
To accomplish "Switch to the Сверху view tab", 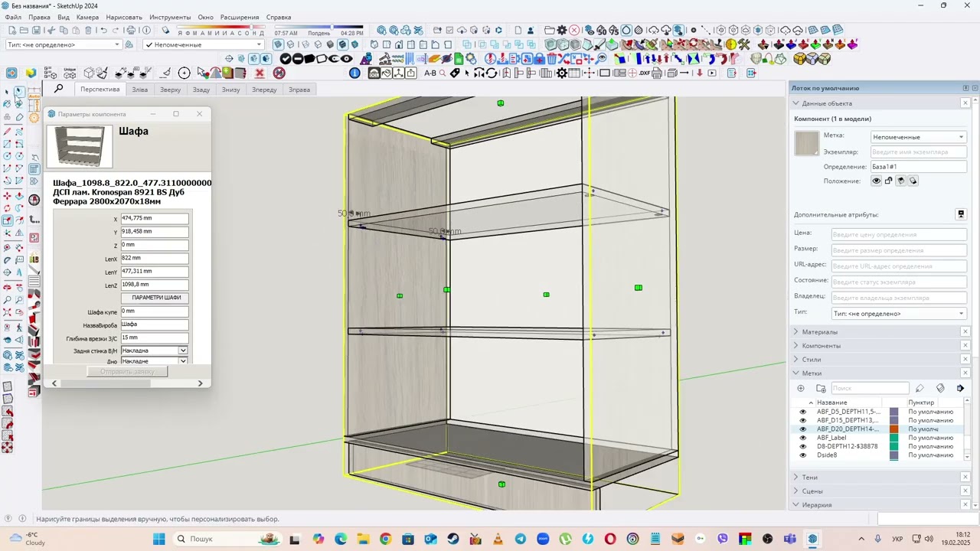I will point(170,90).
